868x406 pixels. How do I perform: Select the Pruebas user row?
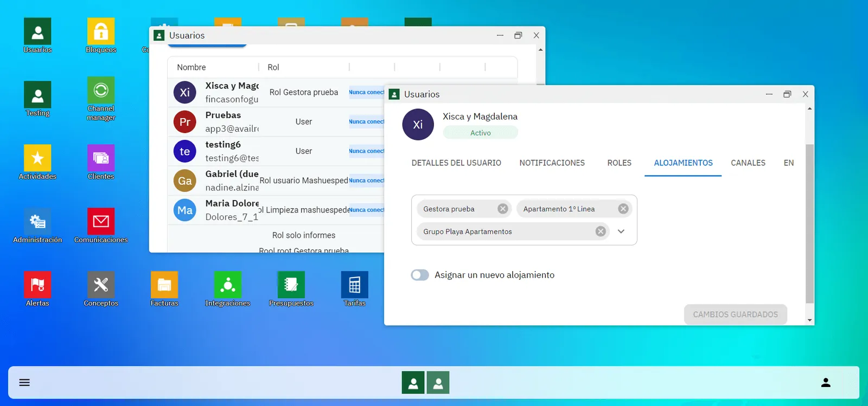click(x=276, y=122)
